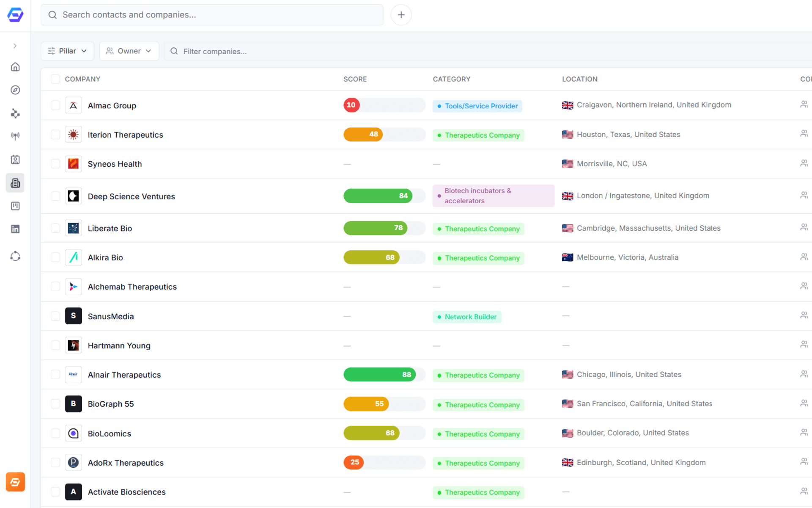This screenshot has width=812, height=508.
Task: Sort by the COMPANY column header
Action: point(82,79)
